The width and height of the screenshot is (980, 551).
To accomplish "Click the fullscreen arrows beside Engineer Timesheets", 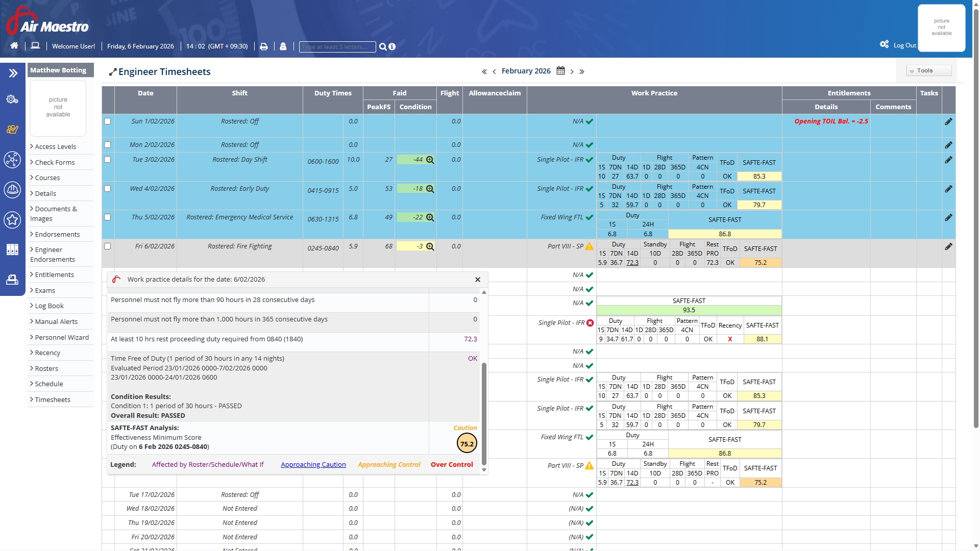I will [112, 72].
